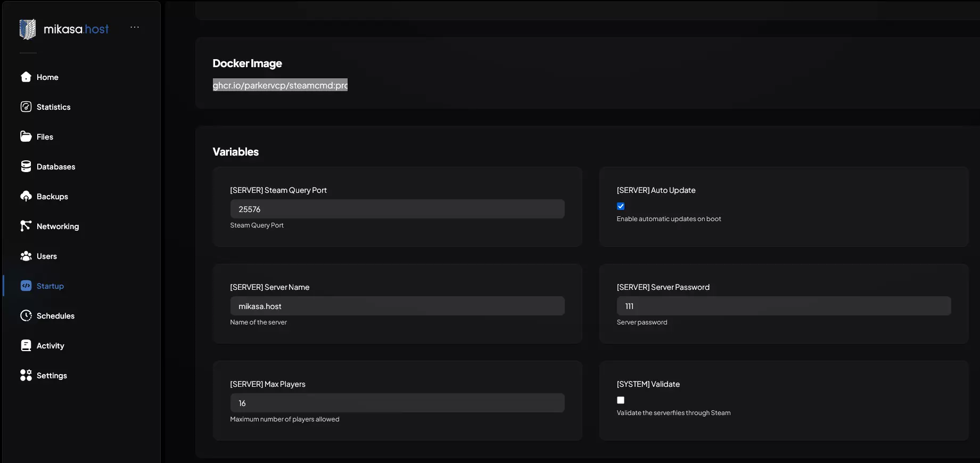Click the Backups cloud icon
The image size is (980, 463).
26,197
